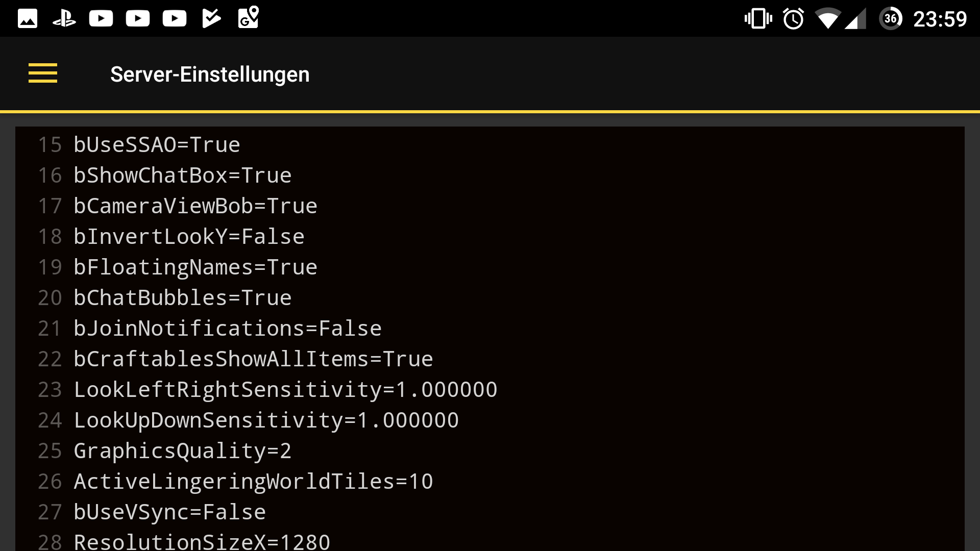The width and height of the screenshot is (980, 551).
Task: Place cursor in bUseSSAO=True line
Action: 157,145
